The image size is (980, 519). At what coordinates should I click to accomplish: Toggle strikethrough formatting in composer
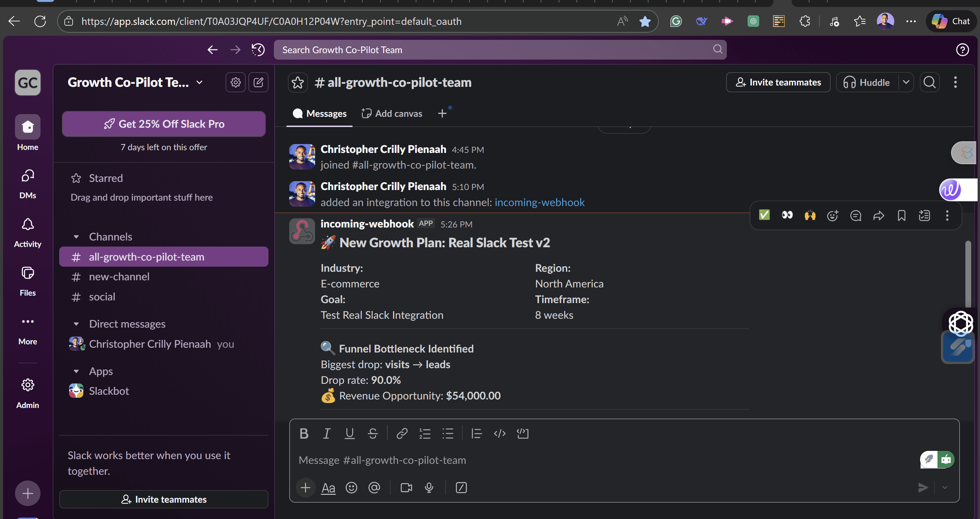click(373, 433)
